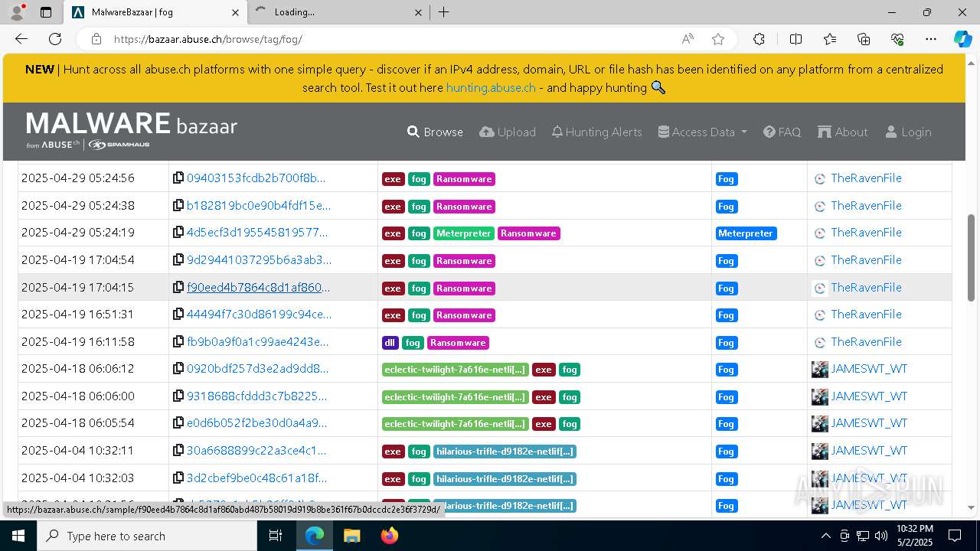Open Login navigation item
Screen dimensions: 980x551
(908, 132)
